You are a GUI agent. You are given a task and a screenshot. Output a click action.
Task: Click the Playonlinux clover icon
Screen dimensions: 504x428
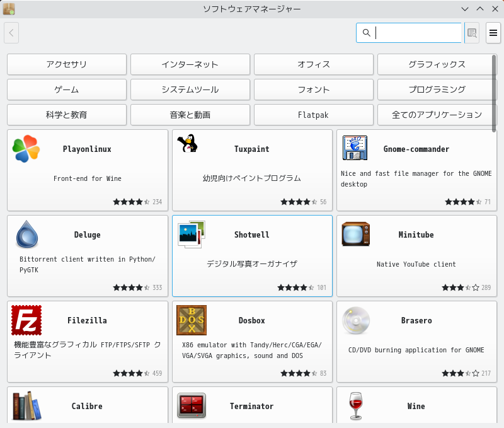point(26,149)
